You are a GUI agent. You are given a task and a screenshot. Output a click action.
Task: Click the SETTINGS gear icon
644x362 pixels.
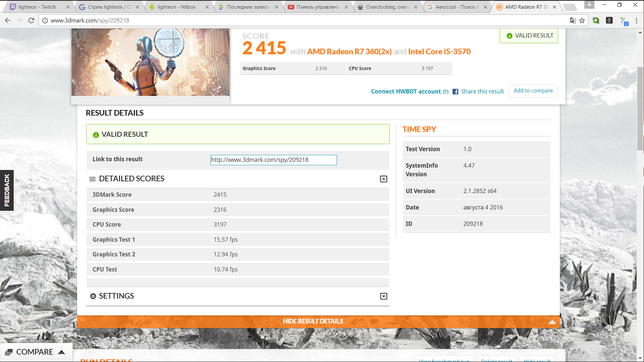click(93, 296)
